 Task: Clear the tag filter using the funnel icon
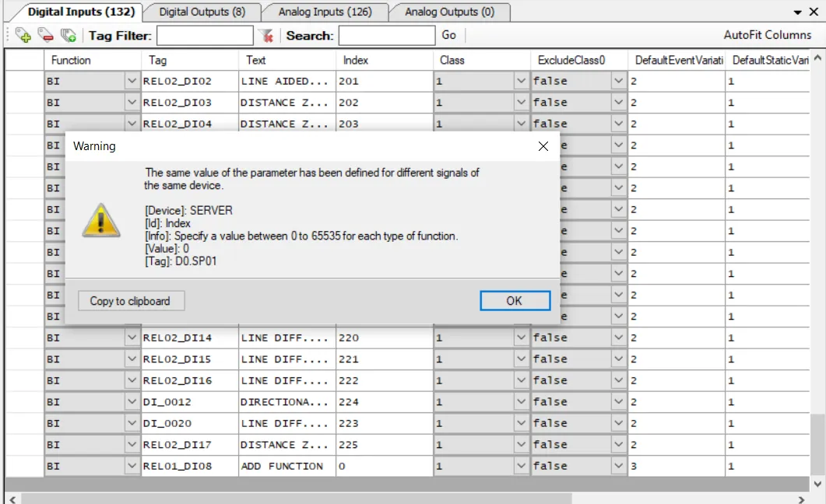point(267,35)
